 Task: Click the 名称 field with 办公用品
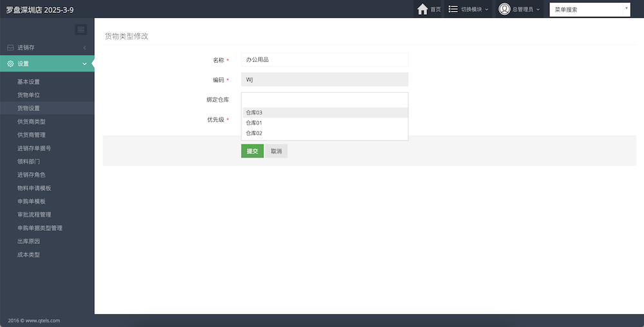(x=325, y=59)
